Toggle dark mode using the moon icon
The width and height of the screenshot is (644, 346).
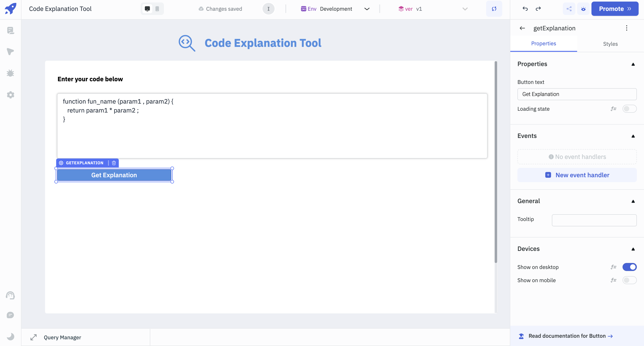[x=11, y=336]
